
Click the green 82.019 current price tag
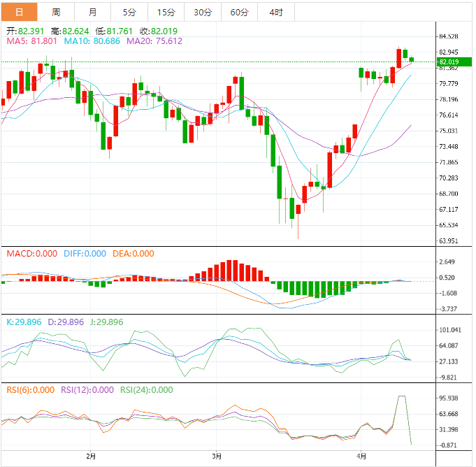pos(447,62)
